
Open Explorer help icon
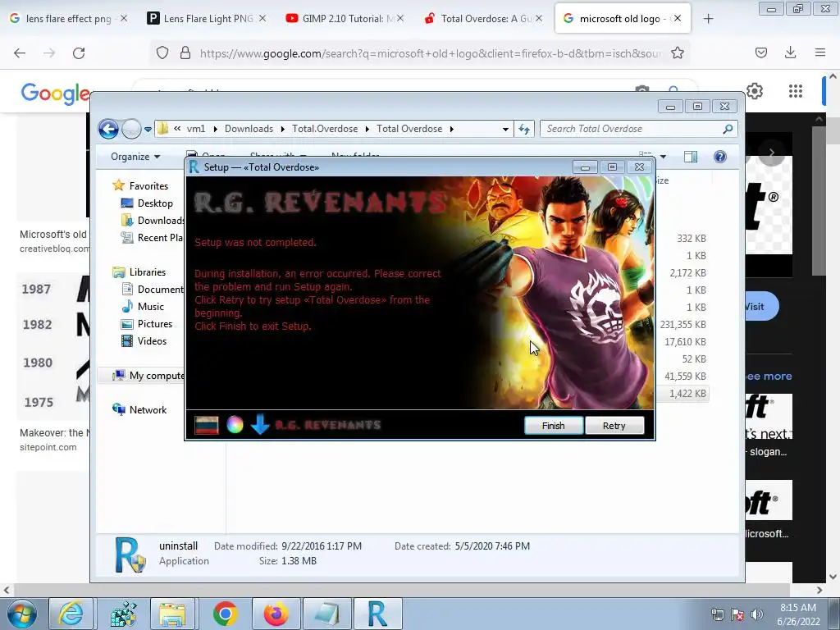[720, 157]
